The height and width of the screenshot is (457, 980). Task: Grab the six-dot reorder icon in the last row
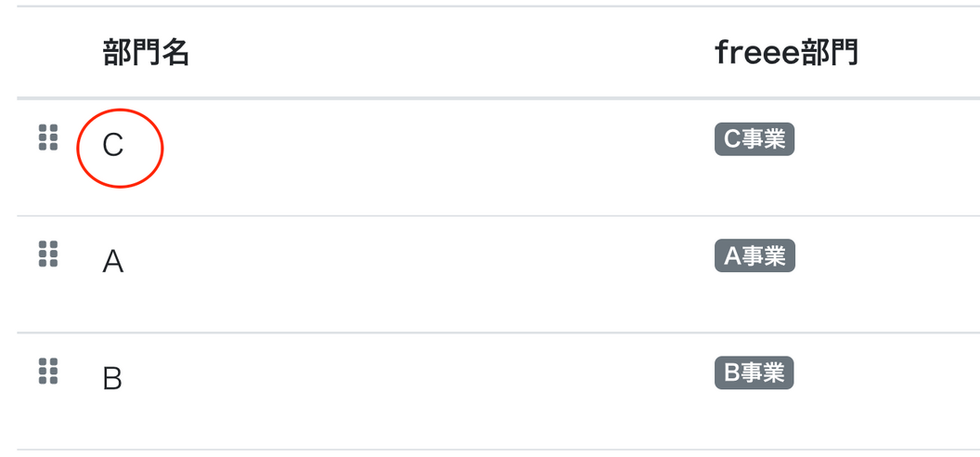click(48, 372)
